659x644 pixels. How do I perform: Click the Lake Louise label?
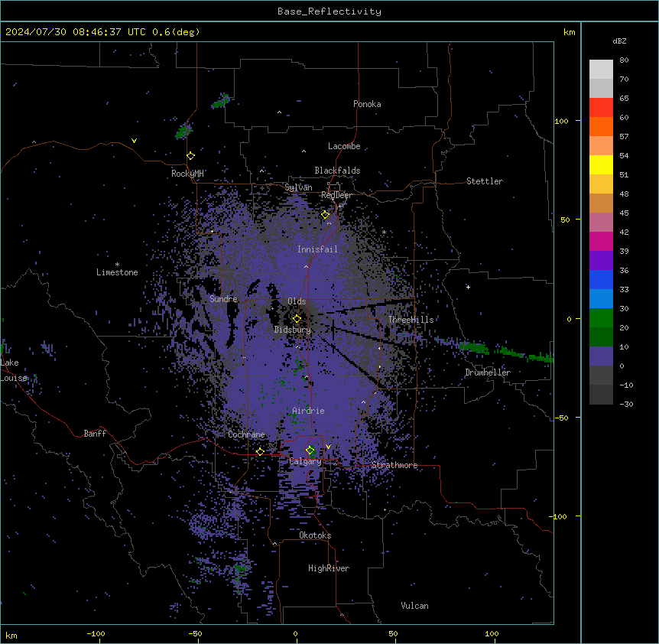12,370
